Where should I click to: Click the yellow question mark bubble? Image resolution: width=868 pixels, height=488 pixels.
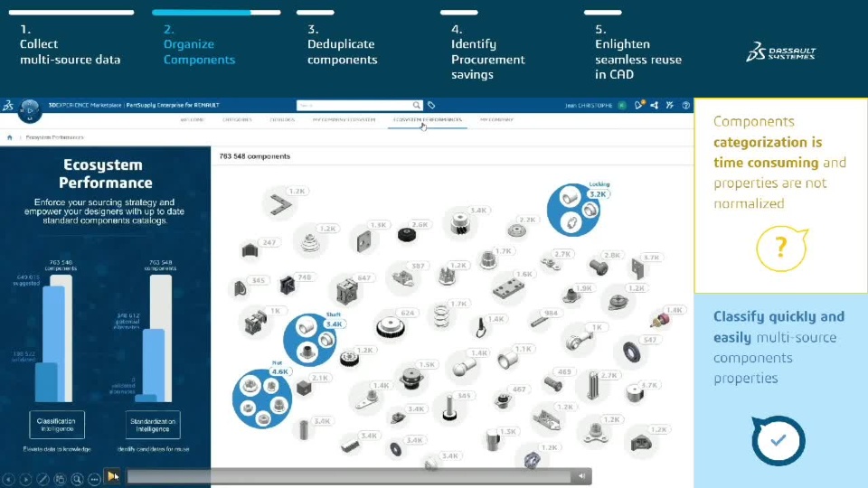(x=781, y=249)
